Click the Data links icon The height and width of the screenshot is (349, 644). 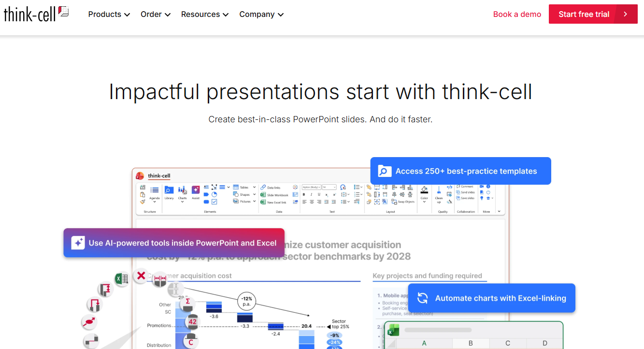tap(270, 188)
